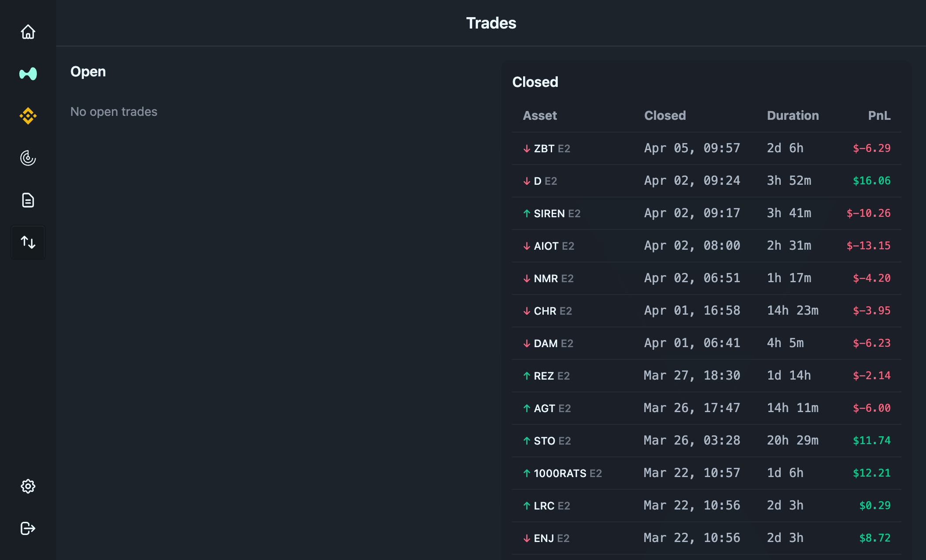Click the short arrow beside ENJ
This screenshot has height=560, width=926.
[527, 538]
